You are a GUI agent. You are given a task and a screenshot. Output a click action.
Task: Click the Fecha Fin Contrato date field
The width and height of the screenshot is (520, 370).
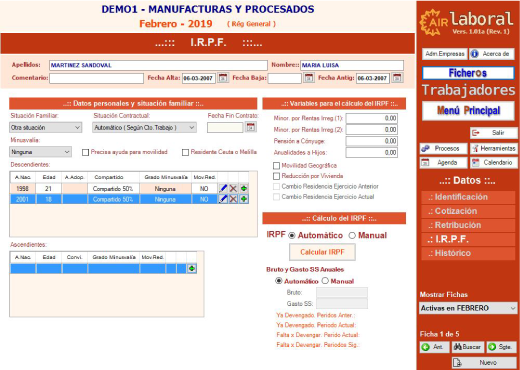tap(225, 127)
